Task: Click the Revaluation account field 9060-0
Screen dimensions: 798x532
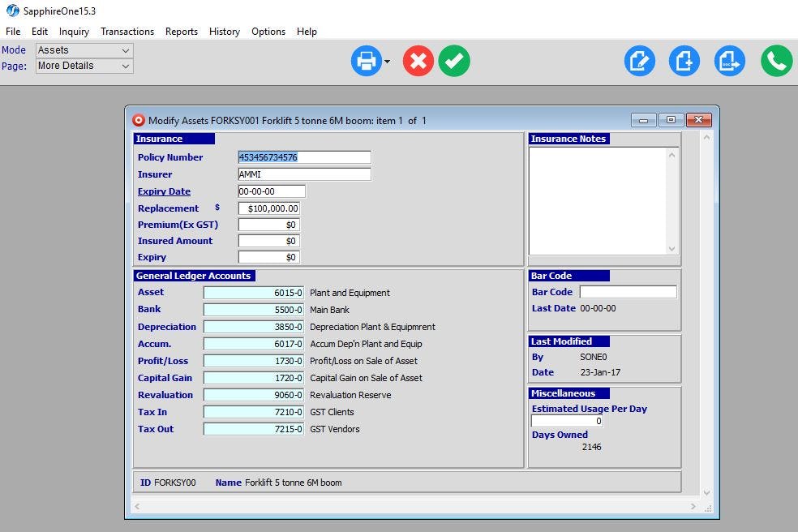Action: [254, 395]
